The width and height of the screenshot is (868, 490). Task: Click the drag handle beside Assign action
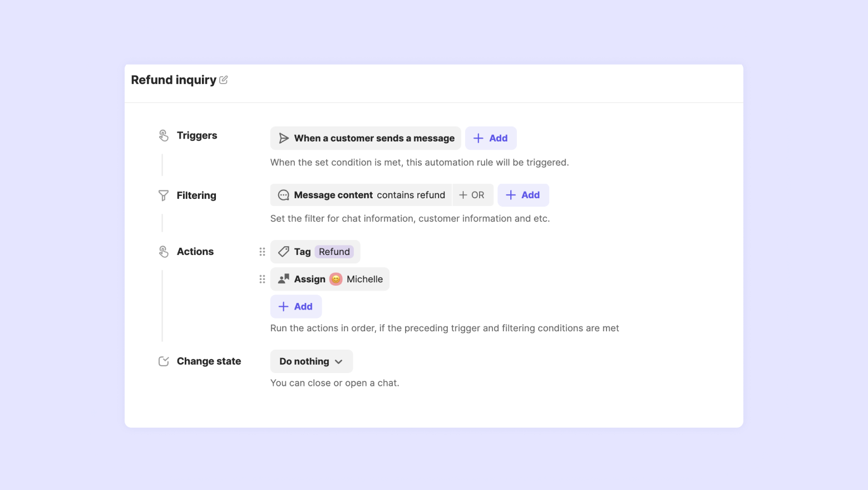pyautogui.click(x=262, y=279)
